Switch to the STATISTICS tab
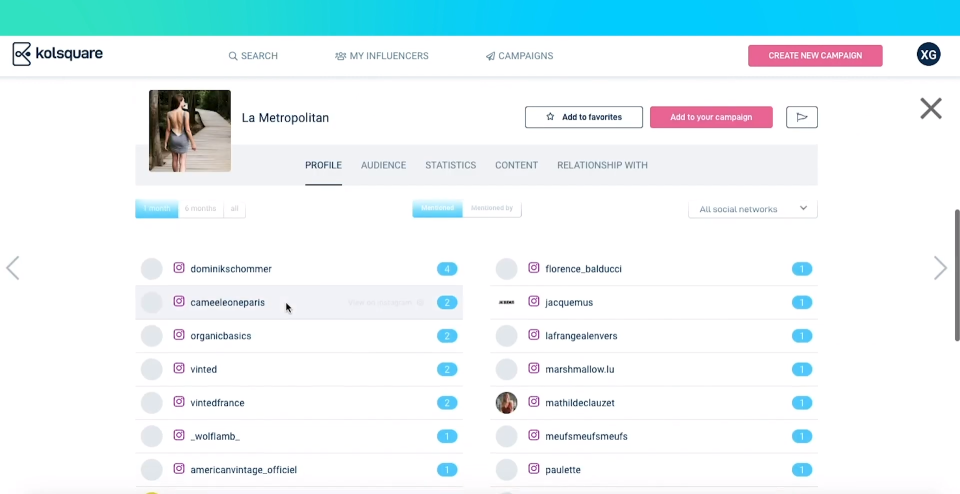 click(451, 165)
